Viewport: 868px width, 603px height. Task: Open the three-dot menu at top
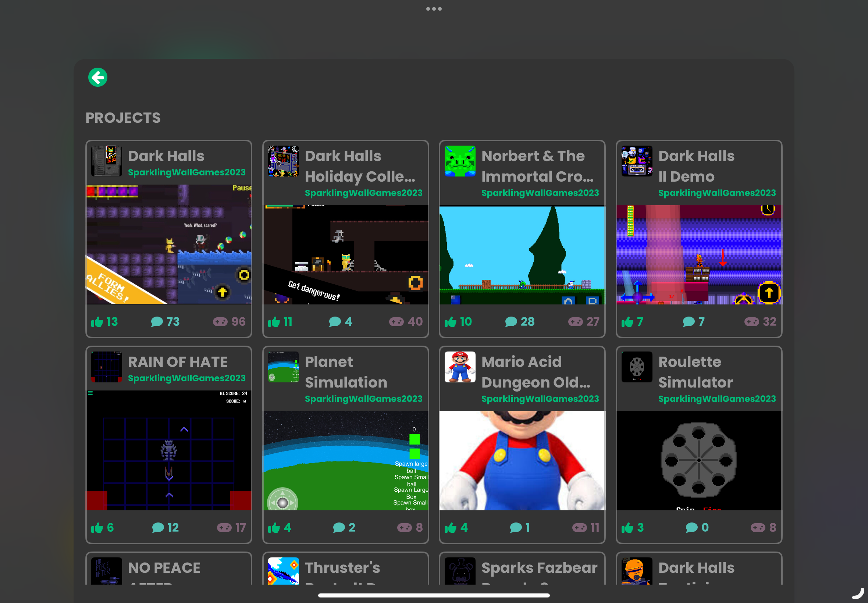pyautogui.click(x=434, y=9)
